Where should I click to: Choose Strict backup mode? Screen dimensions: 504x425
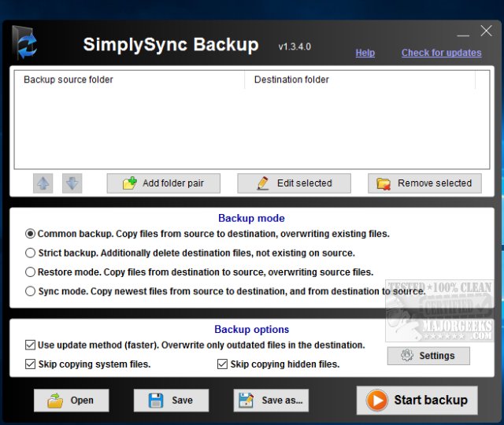pyautogui.click(x=31, y=253)
